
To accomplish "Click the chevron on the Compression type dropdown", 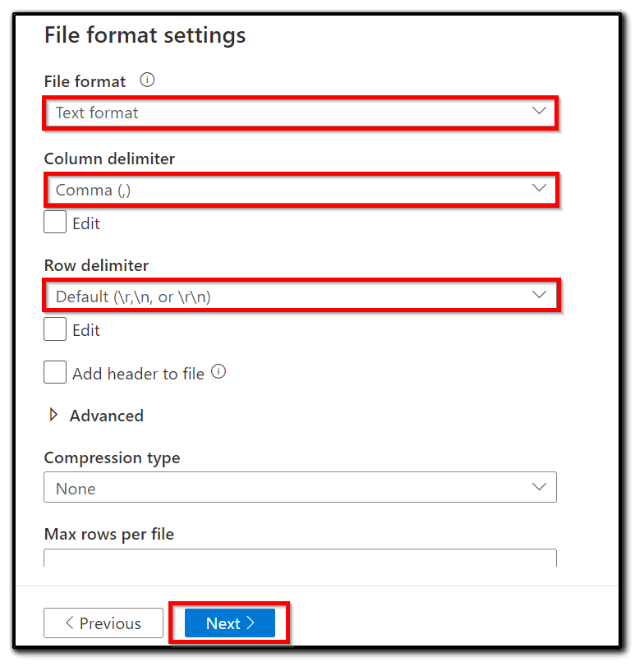I will pyautogui.click(x=540, y=486).
